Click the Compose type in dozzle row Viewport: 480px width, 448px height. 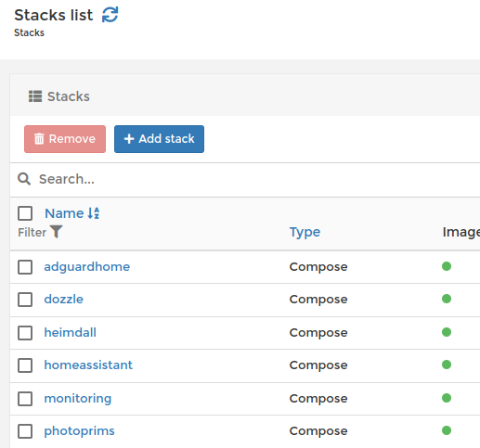coord(318,300)
